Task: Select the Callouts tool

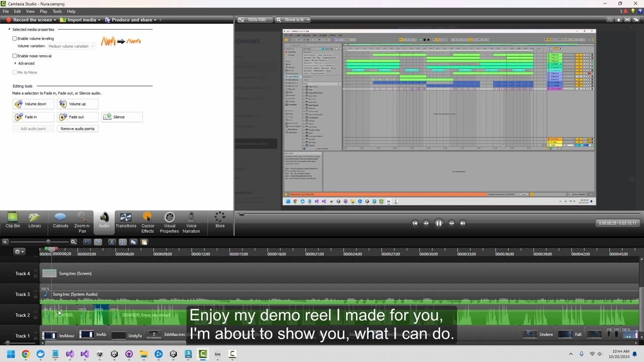Action: (x=60, y=220)
